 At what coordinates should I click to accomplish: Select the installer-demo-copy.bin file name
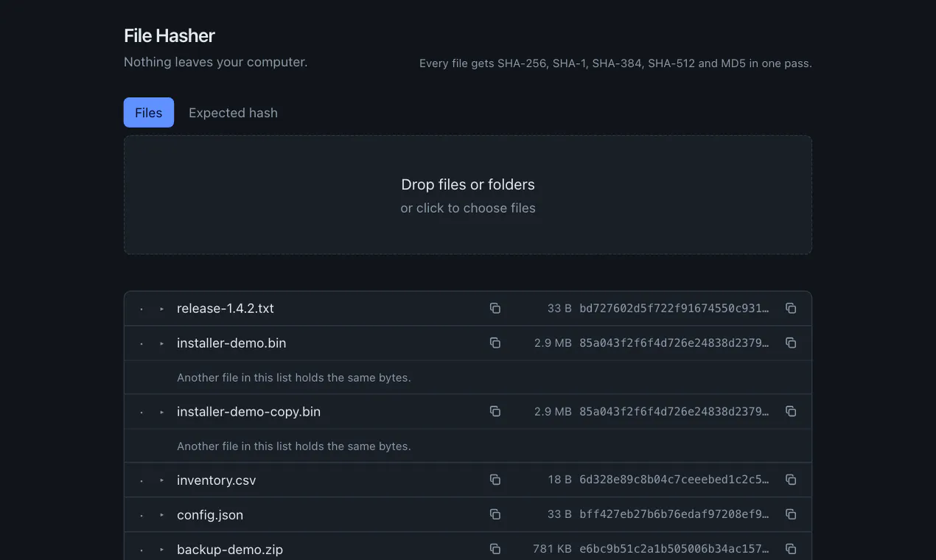249,412
